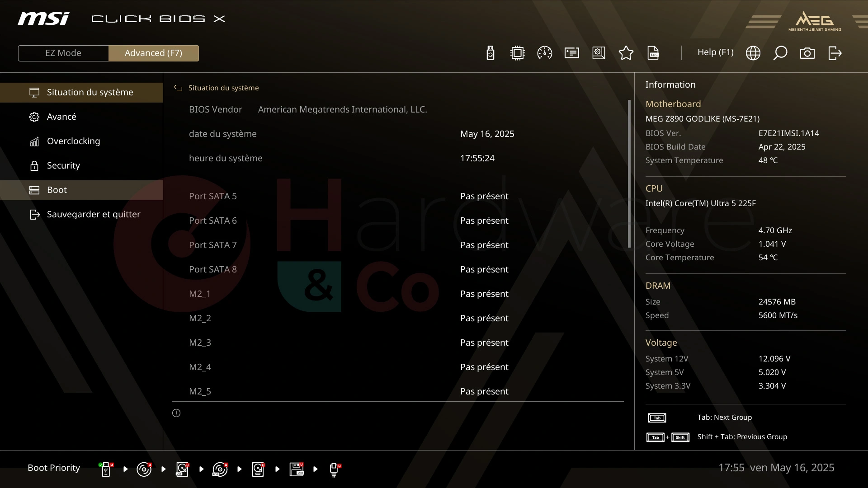Open the speedometer performance gauge icon

tap(545, 53)
